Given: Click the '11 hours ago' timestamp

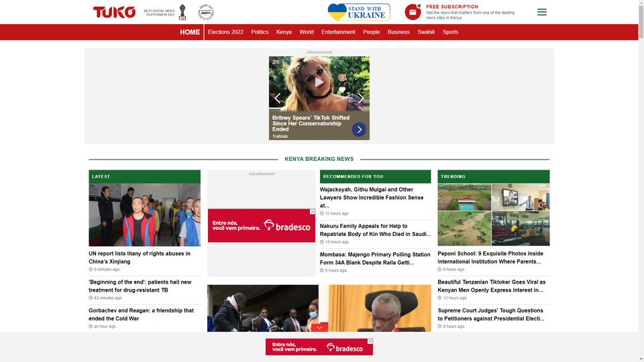Looking at the screenshot, I should coord(337,213).
